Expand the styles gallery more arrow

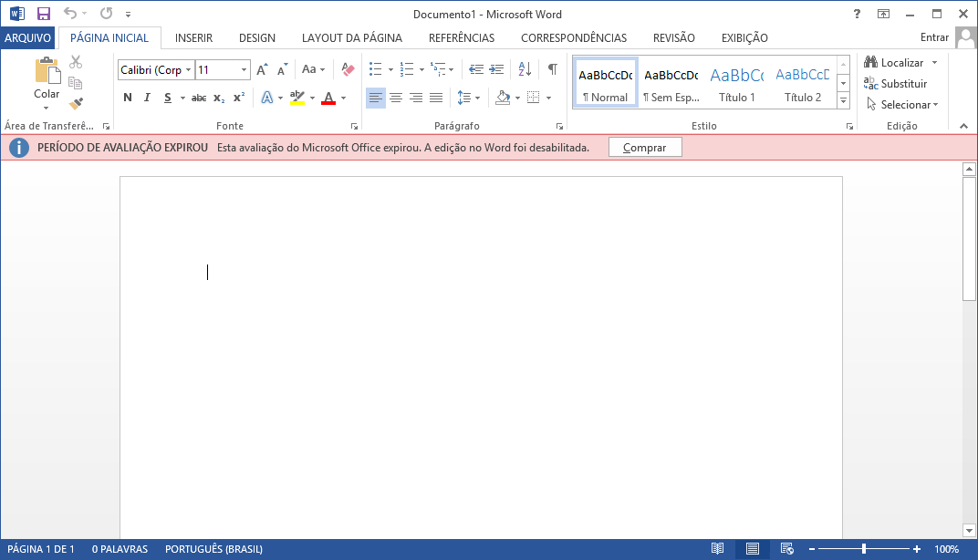(x=843, y=100)
